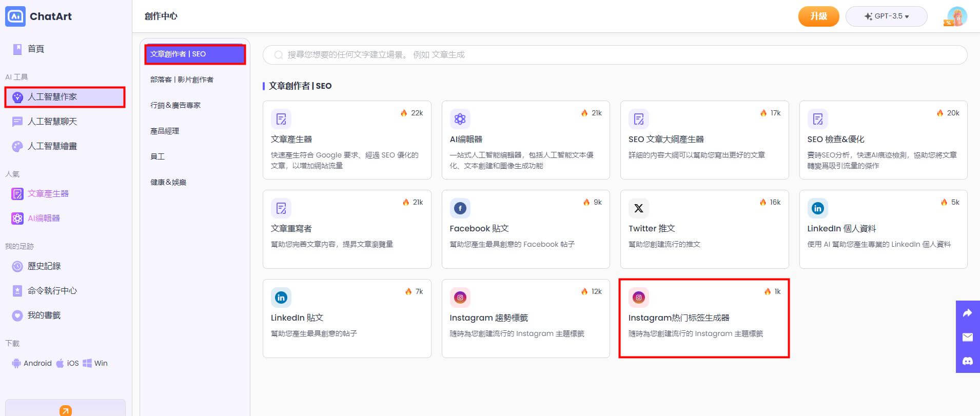Click the 16k popularity on Twitter card
Image resolution: width=980 pixels, height=416 pixels.
[775, 202]
